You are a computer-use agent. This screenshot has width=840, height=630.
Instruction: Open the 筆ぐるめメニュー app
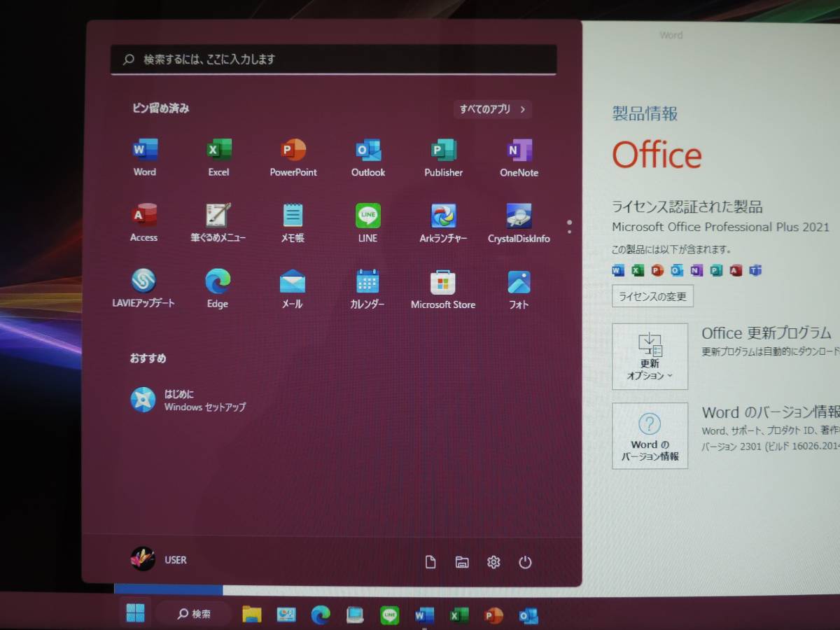[x=218, y=223]
